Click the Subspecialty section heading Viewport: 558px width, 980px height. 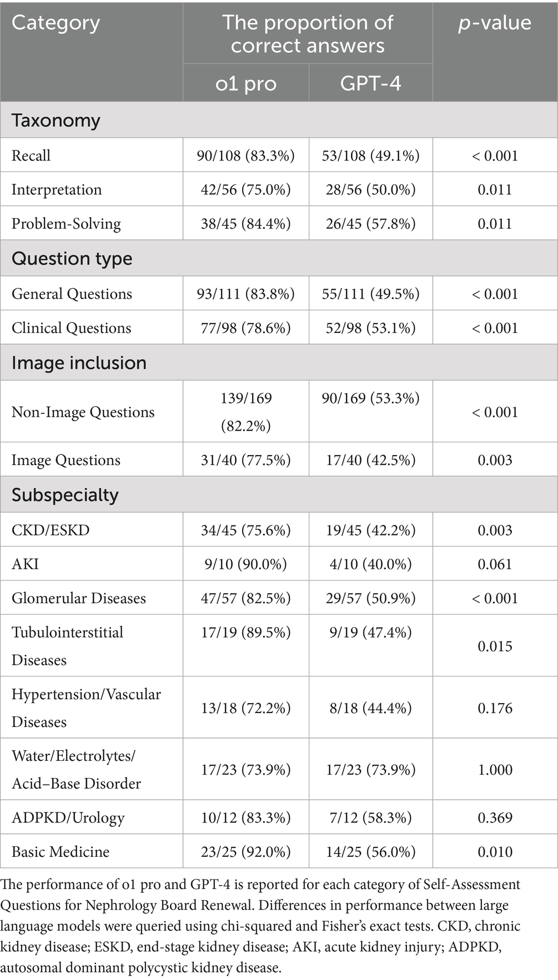pyautogui.click(x=65, y=495)
